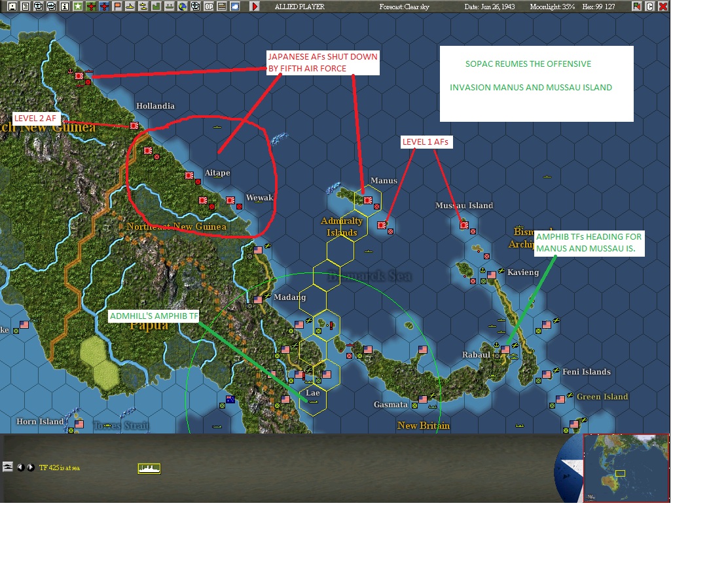Select ship icon north of Aitape
709x588 pixels.
click(217, 127)
